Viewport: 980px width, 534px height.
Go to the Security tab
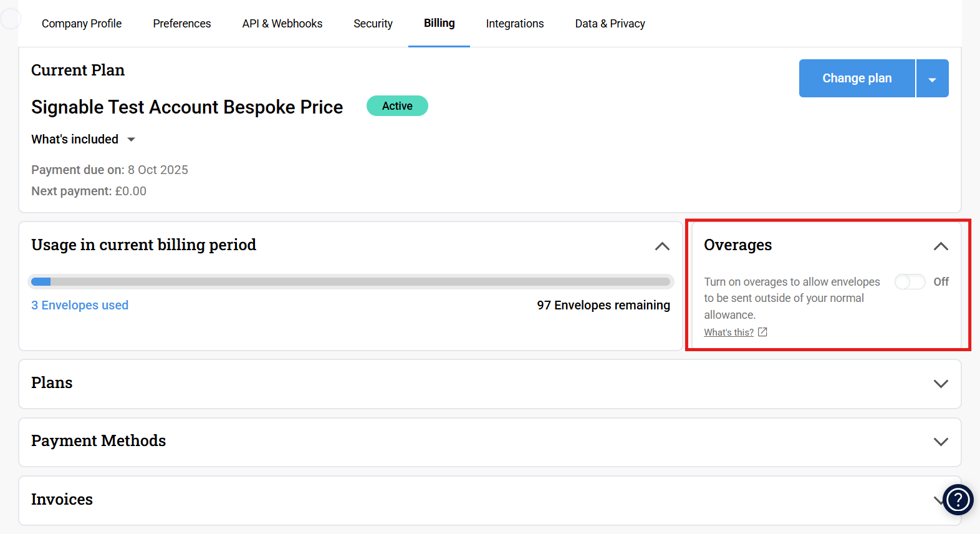point(373,24)
